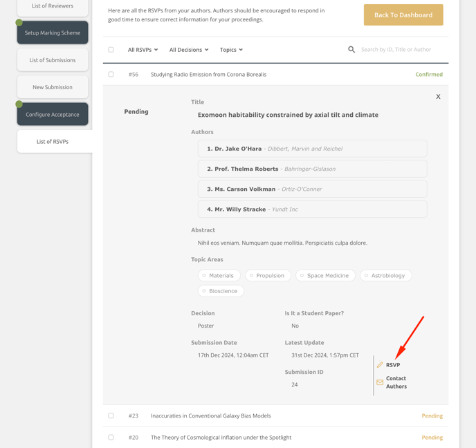Open the Topics filter dropdown
Image resolution: width=476 pixels, height=448 pixels.
(231, 50)
